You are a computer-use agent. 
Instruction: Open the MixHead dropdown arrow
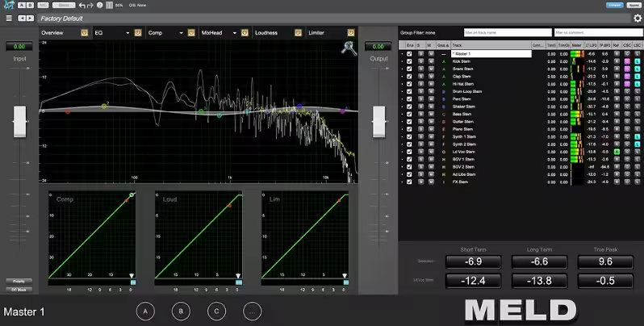pos(235,33)
